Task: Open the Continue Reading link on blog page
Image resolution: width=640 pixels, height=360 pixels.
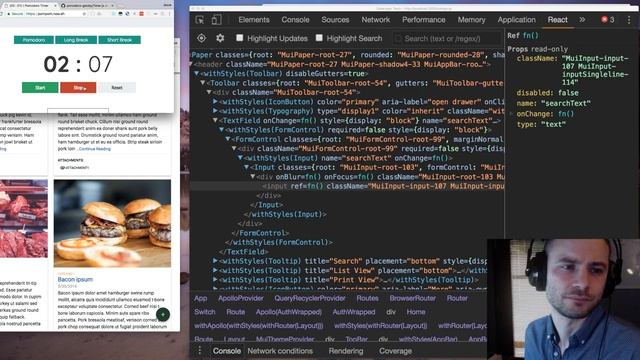Action: coord(95,149)
